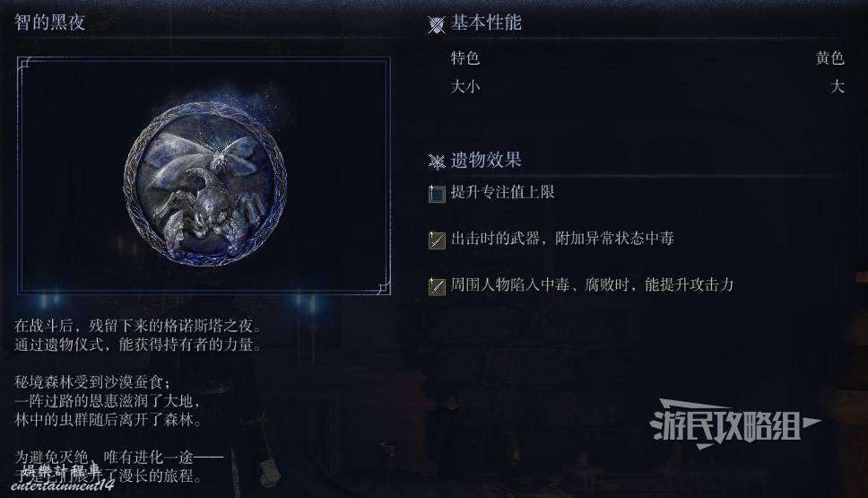
Task: Click the entertainment14 watermark text
Action: coord(62,485)
